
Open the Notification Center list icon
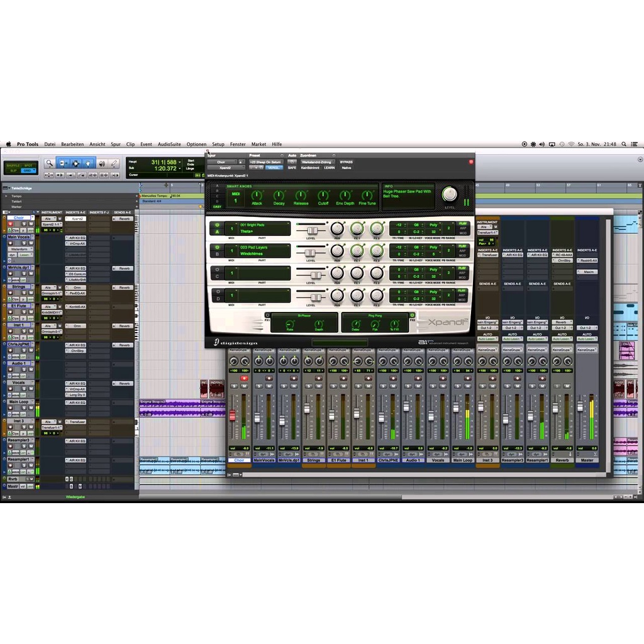point(634,144)
